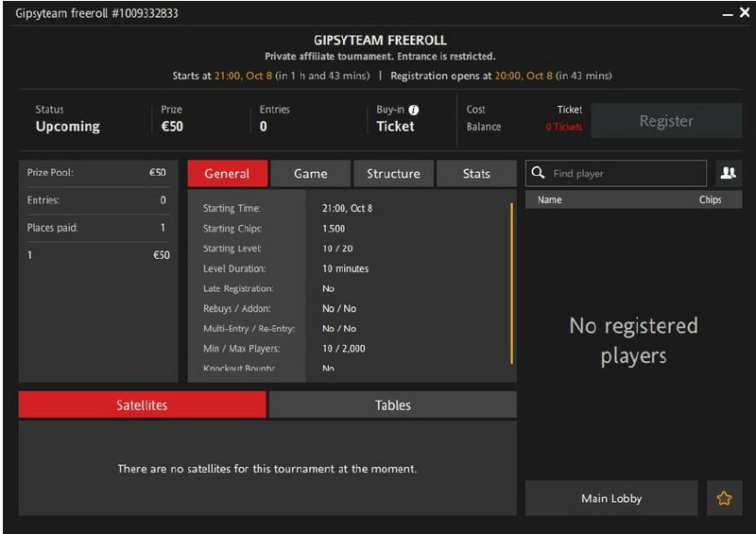Click the window title 'Gipsyteam freeroll #1009332833'
The image size is (756, 534).
tap(96, 13)
